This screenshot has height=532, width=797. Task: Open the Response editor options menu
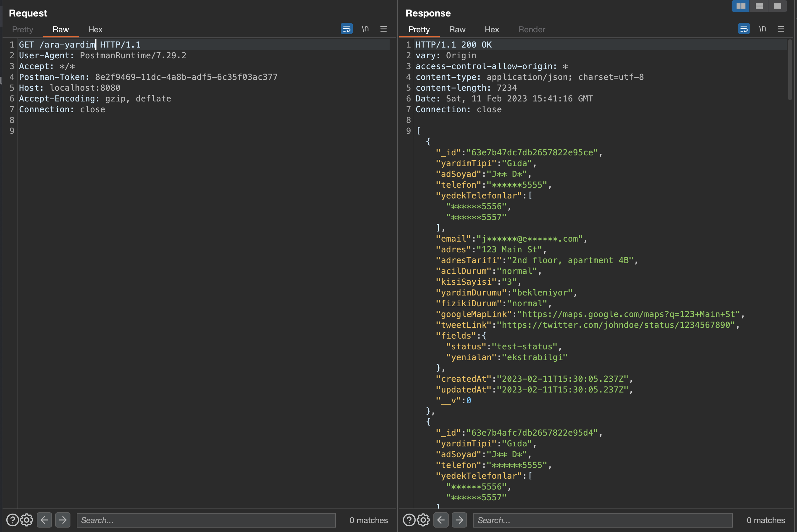pos(781,29)
